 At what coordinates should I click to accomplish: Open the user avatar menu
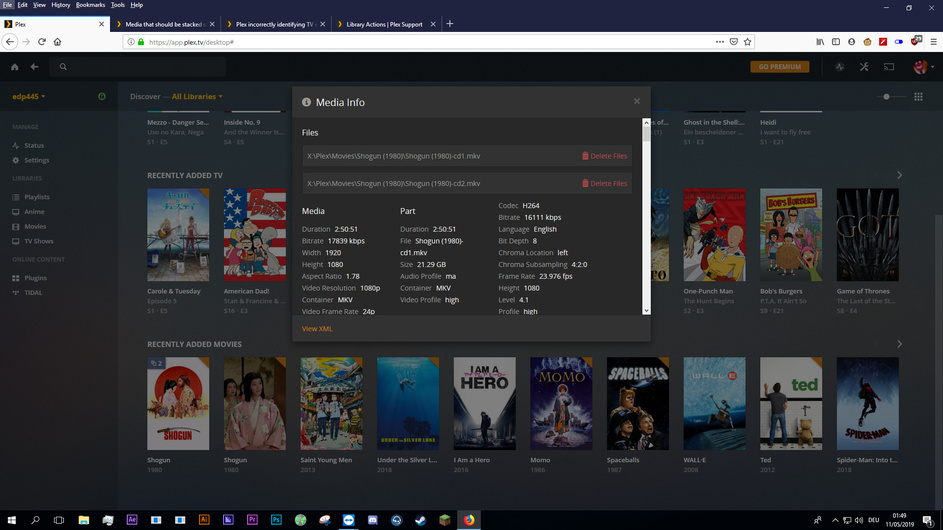click(923, 67)
